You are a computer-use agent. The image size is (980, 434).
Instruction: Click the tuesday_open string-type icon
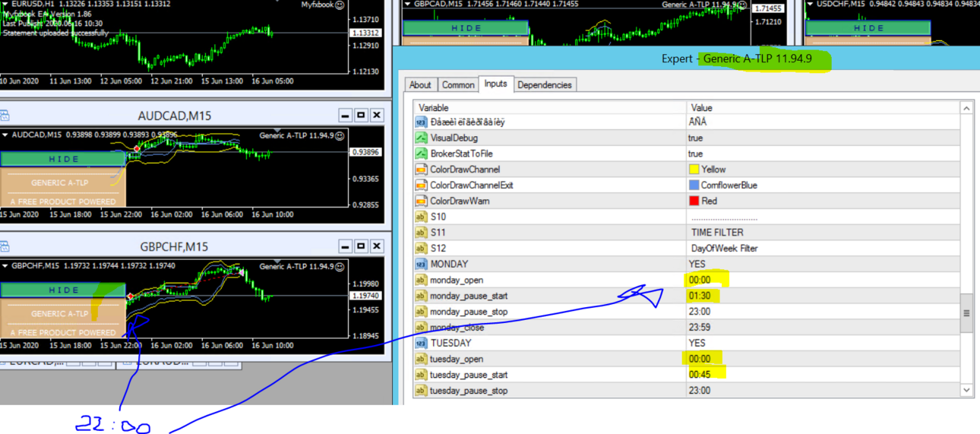(421, 359)
